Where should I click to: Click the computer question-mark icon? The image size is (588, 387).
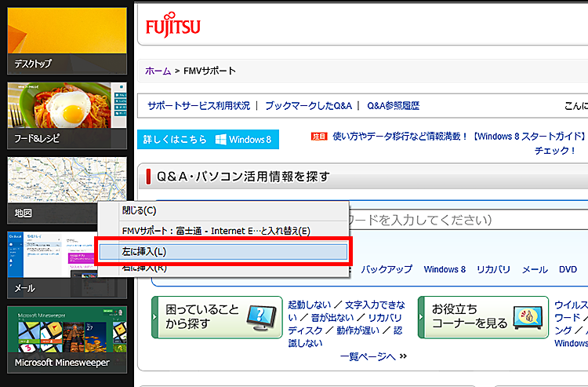260,317
